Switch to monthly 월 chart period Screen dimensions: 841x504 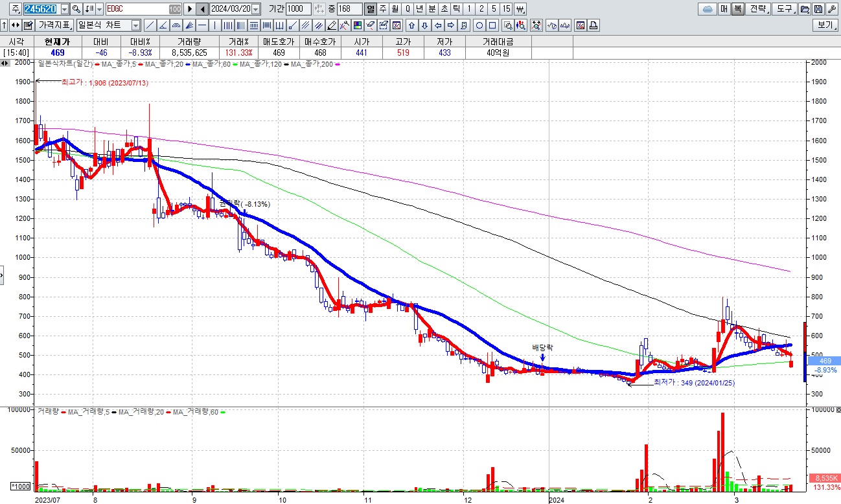395,9
